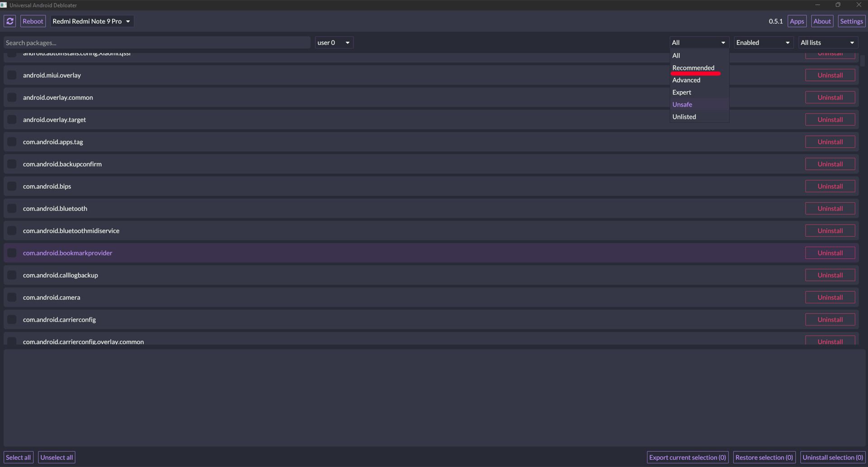Click Uninstall selection (0)
868x467 pixels.
point(833,457)
